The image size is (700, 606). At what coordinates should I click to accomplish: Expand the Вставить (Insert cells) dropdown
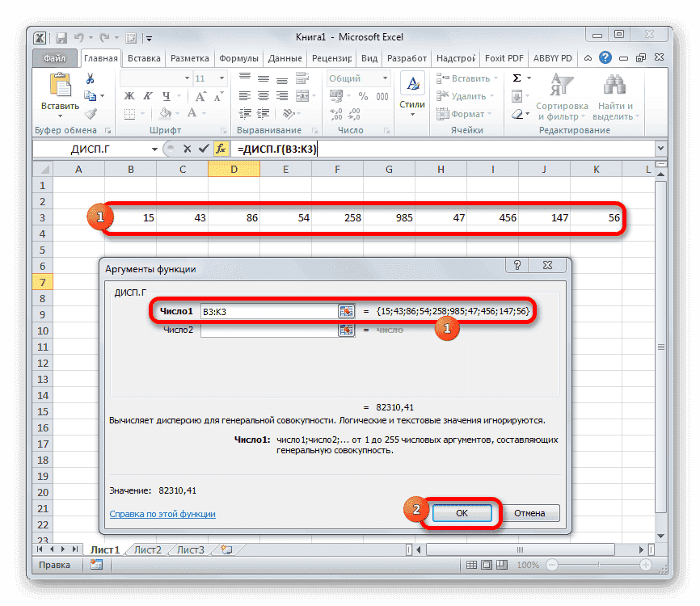[x=497, y=78]
